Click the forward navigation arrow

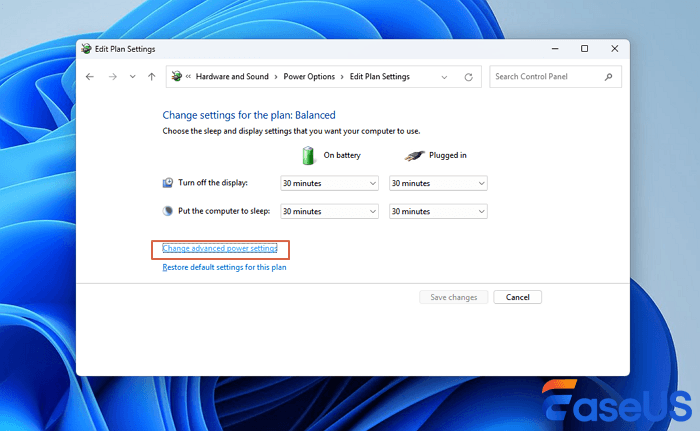112,77
